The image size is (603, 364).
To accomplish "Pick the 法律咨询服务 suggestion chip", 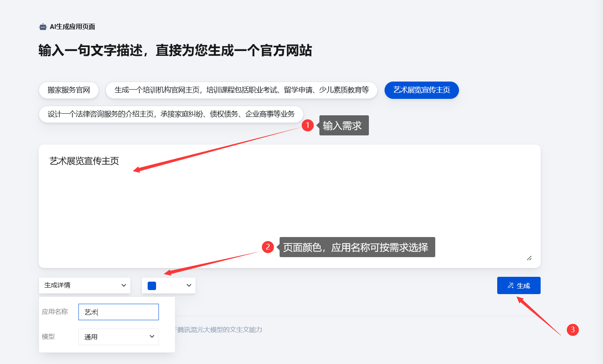I will pyautogui.click(x=171, y=114).
